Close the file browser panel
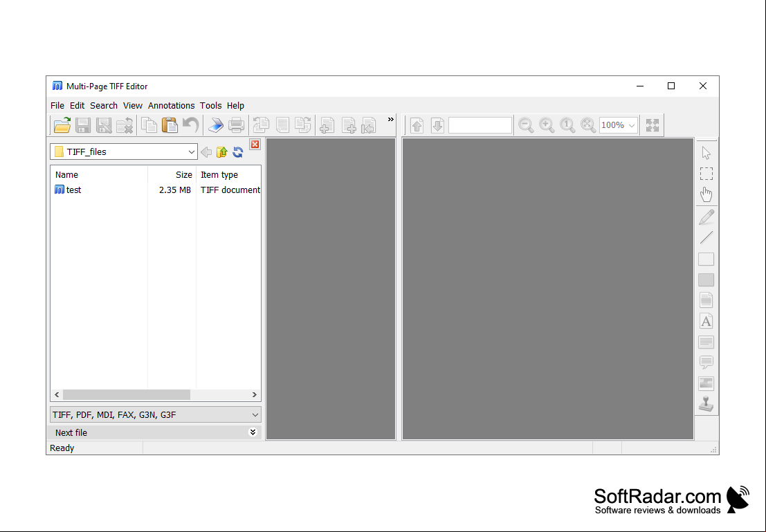 (x=255, y=144)
